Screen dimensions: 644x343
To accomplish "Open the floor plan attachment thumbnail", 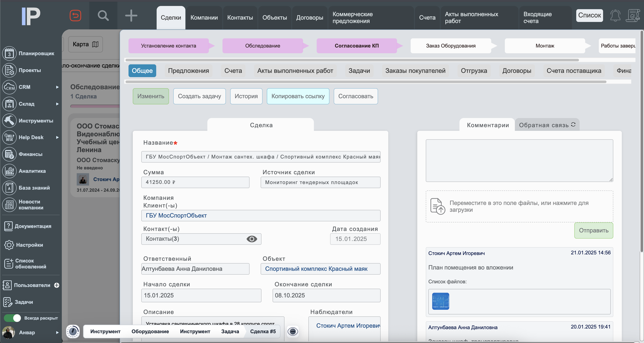I will click(x=440, y=301).
